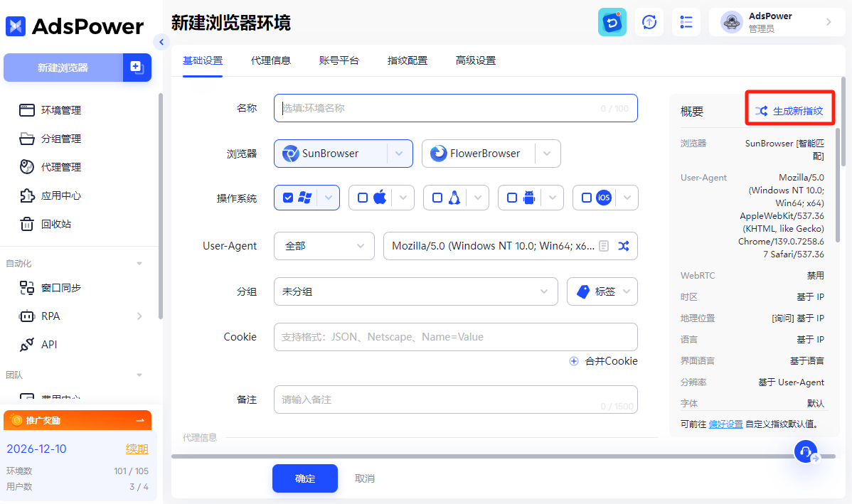Image resolution: width=852 pixels, height=504 pixels.
Task: Enable the Linux penguin checkbox
Action: tap(437, 198)
